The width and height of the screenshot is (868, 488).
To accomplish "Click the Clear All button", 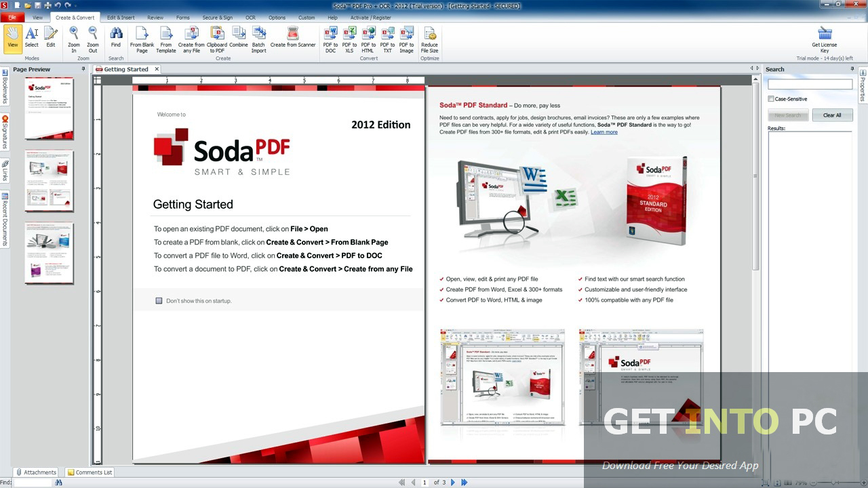I will [x=832, y=115].
